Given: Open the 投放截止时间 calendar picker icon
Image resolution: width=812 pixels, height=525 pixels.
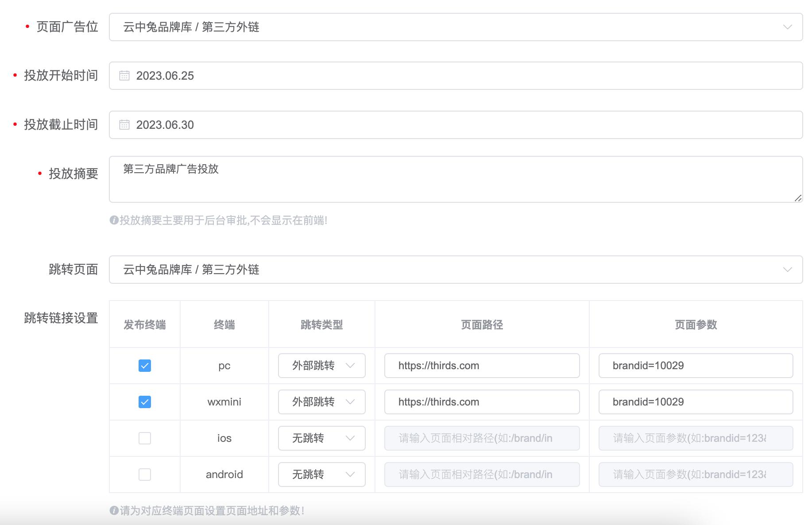Looking at the screenshot, I should click(x=124, y=125).
